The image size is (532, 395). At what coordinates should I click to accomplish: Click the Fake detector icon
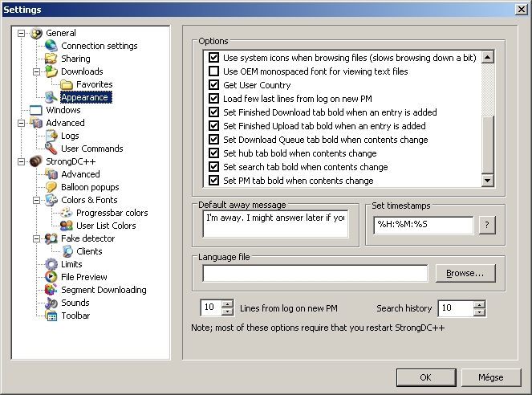[x=51, y=238]
